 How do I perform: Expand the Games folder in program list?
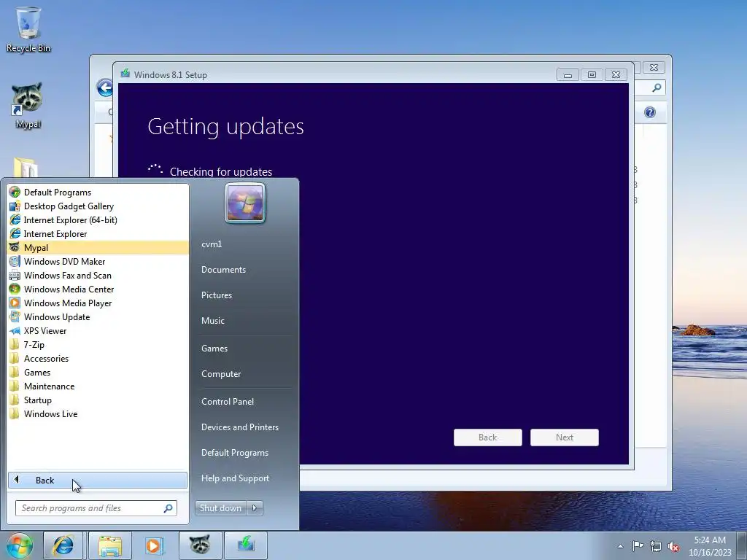click(x=98, y=373)
